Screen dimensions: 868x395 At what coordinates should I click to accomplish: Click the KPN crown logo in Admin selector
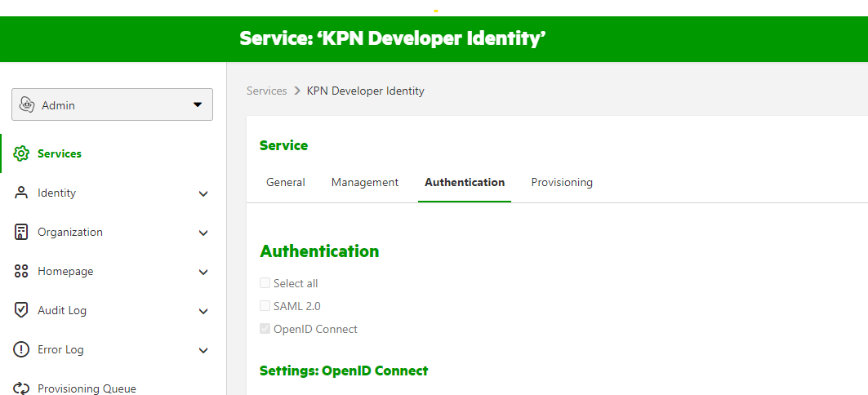tap(27, 104)
